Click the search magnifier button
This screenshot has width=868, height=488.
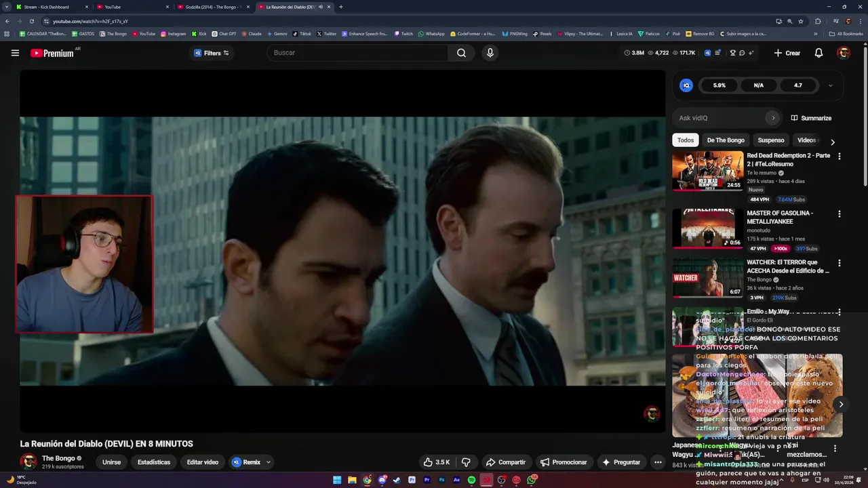[x=461, y=53]
